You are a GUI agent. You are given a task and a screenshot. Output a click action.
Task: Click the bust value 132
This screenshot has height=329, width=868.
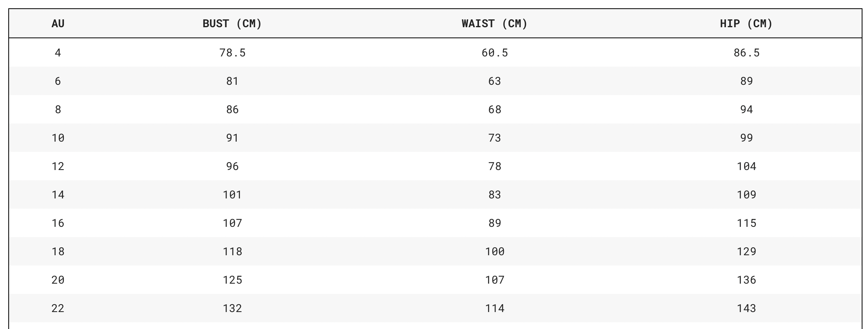232,308
